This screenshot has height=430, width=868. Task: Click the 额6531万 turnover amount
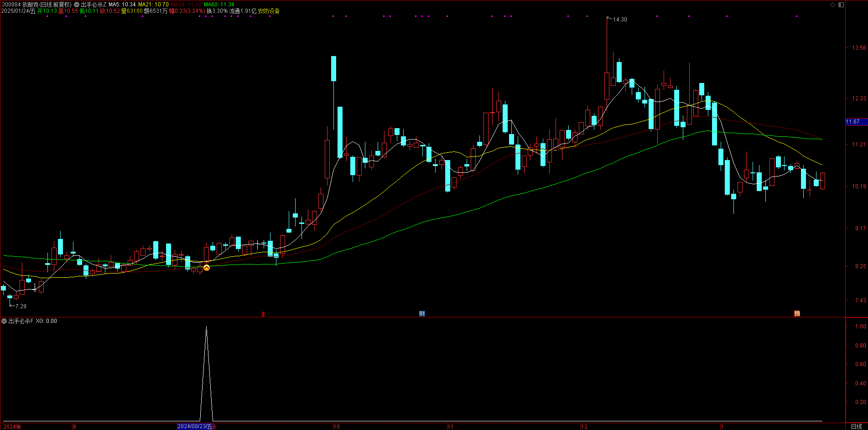point(156,11)
